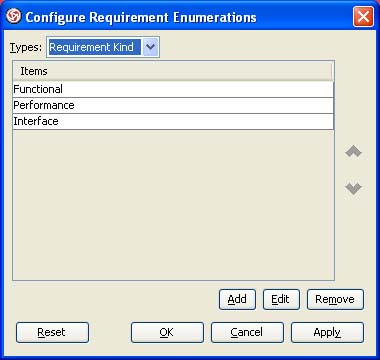Click the application logo in title bar
Screen dimensions: 380x360
tap(14, 16)
